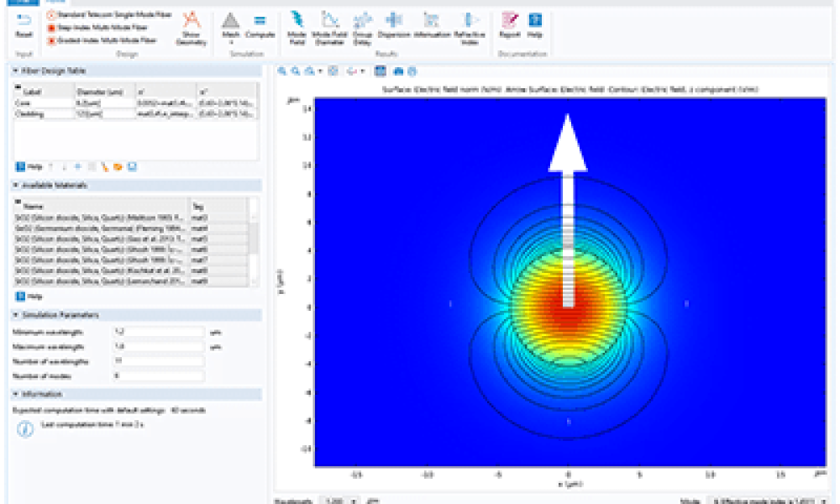Click Zoom Box icon in graphics toolbar

pos(309,71)
